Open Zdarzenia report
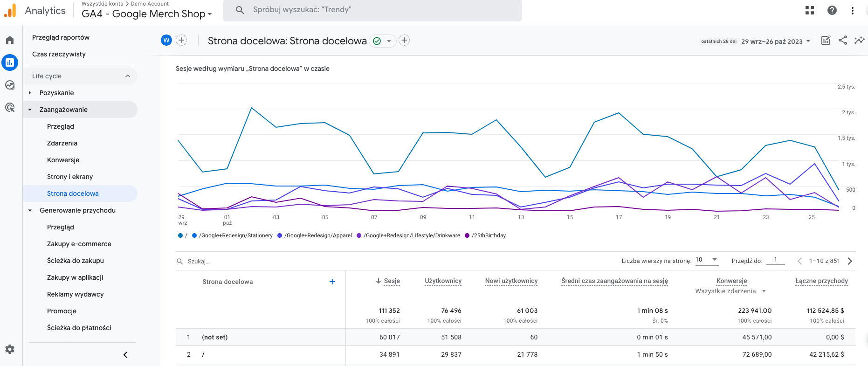Viewport: 868px width, 366px height. coord(62,143)
